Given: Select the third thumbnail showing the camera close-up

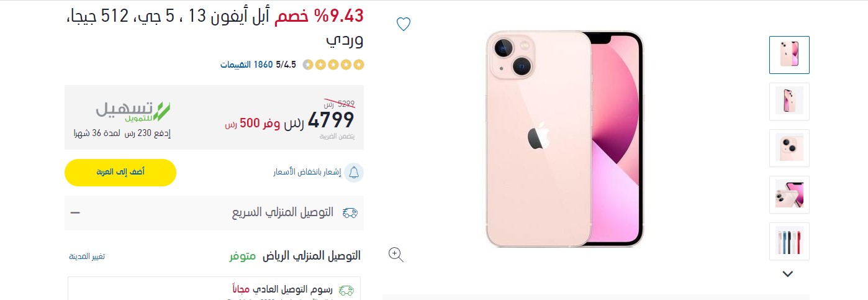Looking at the screenshot, I should coord(789,148).
